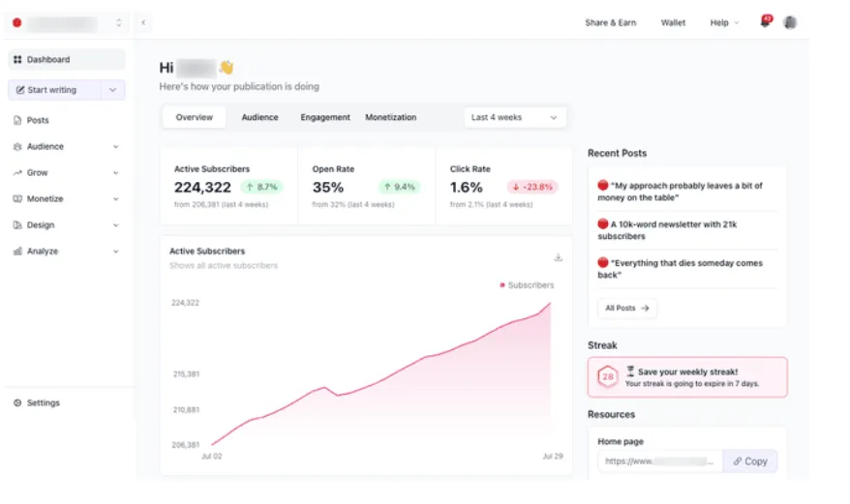Open post "A 10k-word newsletter"
850x504 pixels.
pos(668,230)
